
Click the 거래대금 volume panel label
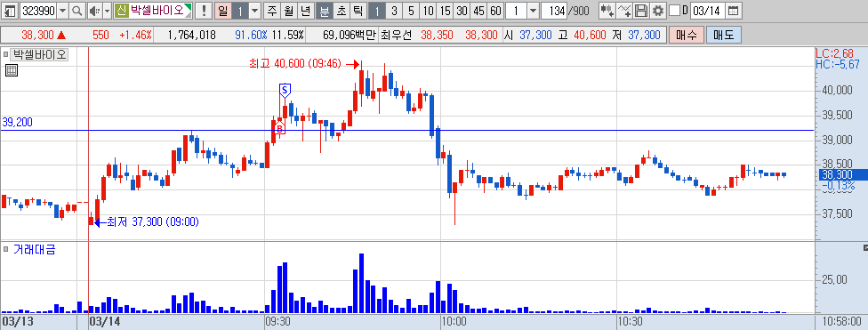click(x=34, y=249)
